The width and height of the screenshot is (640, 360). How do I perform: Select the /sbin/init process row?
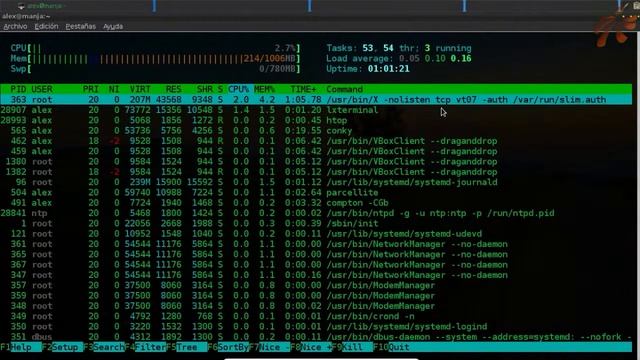pos(316,224)
